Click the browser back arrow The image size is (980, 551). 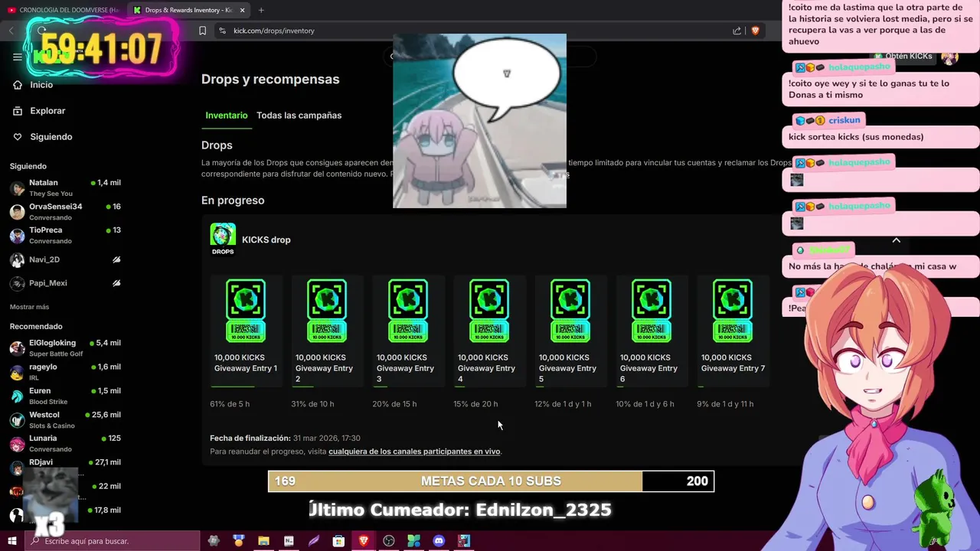coord(11,31)
